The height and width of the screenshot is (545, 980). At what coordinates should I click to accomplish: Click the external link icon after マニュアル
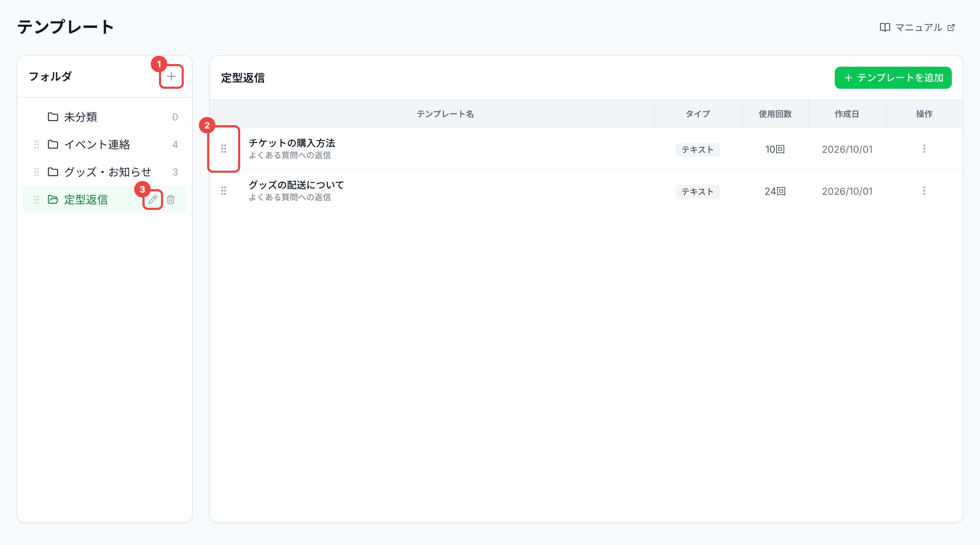pos(951,28)
